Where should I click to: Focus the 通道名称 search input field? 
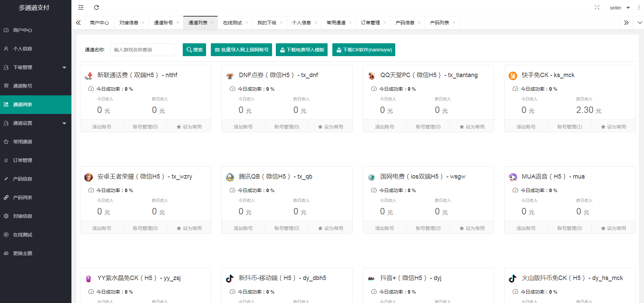tap(142, 50)
